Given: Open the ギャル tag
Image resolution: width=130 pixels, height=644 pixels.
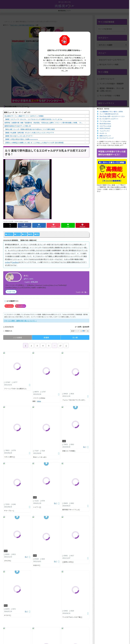Looking at the screenshot, I should [x=17, y=234].
